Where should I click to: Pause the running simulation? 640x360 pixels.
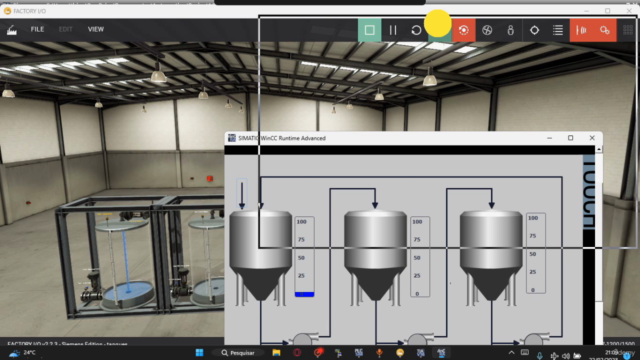[393, 30]
